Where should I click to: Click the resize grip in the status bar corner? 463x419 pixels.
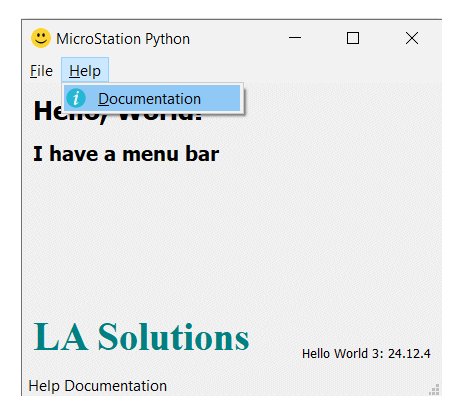click(x=434, y=389)
